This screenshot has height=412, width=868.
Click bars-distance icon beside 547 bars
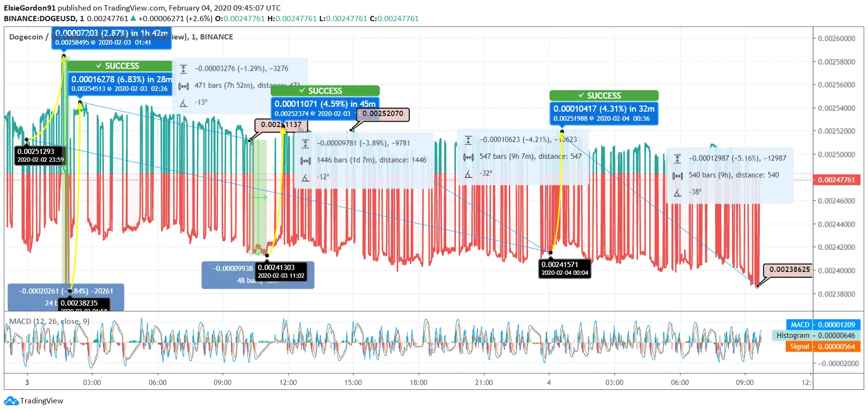point(468,157)
